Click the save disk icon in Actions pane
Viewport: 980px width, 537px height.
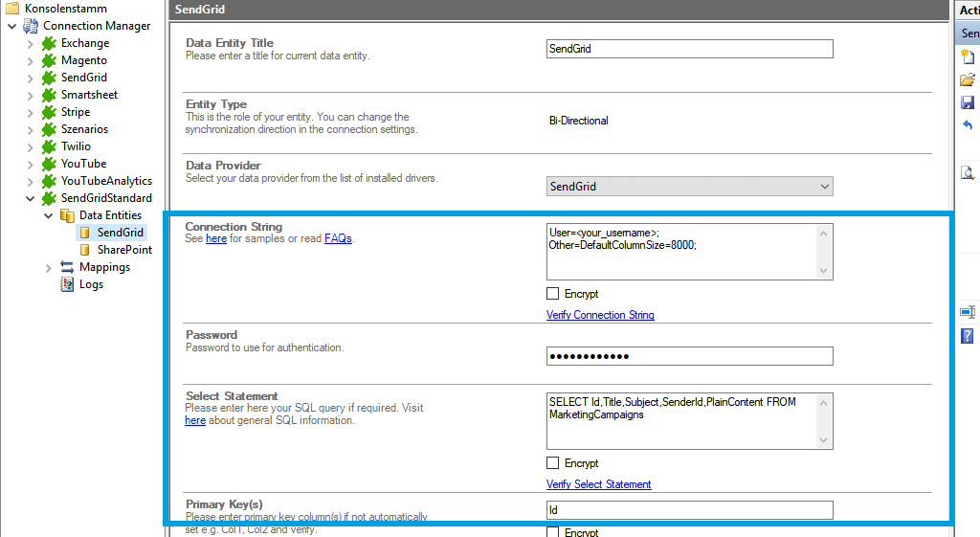(968, 102)
